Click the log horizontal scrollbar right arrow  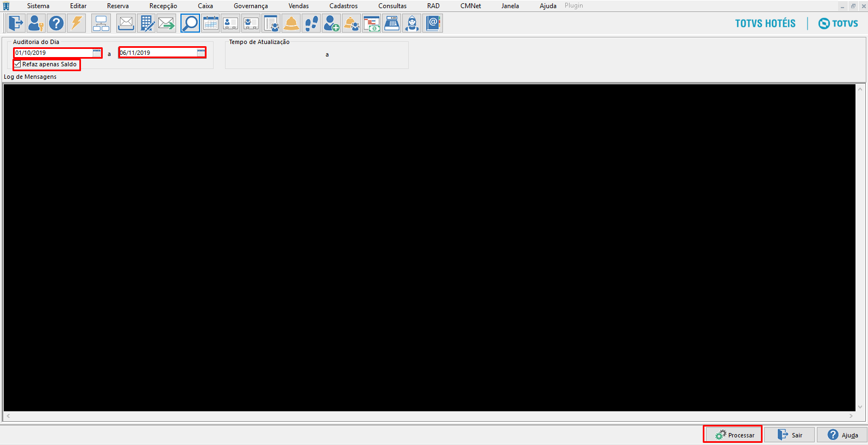coord(851,416)
